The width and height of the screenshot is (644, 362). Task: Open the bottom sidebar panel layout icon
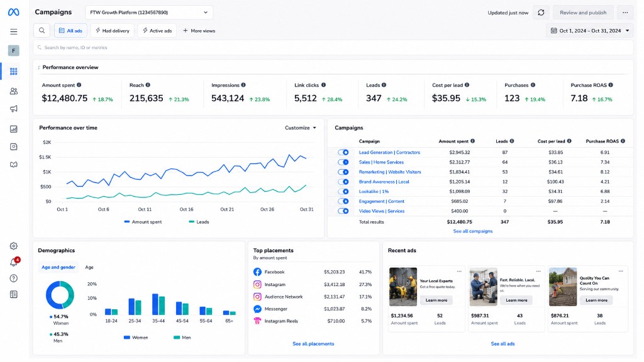click(x=14, y=295)
